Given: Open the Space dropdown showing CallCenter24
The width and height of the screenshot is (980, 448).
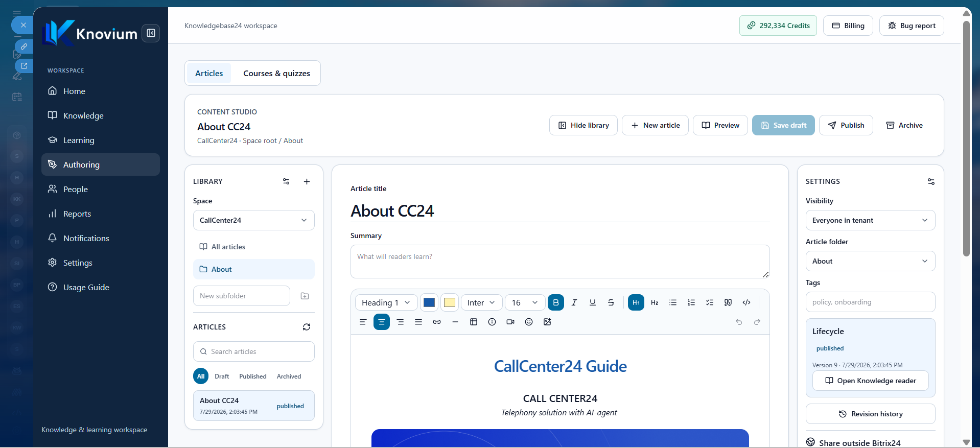Looking at the screenshot, I should (254, 220).
